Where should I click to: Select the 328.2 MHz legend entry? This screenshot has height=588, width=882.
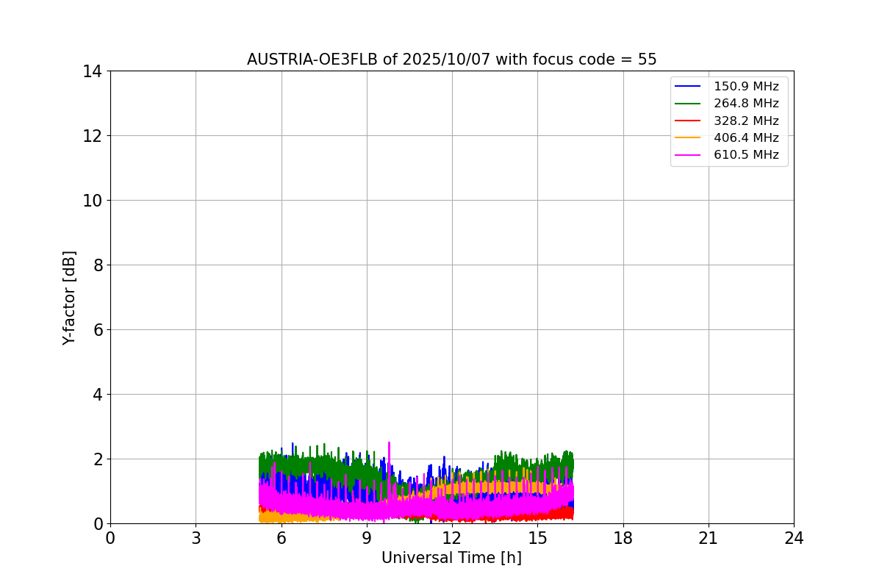pos(726,121)
